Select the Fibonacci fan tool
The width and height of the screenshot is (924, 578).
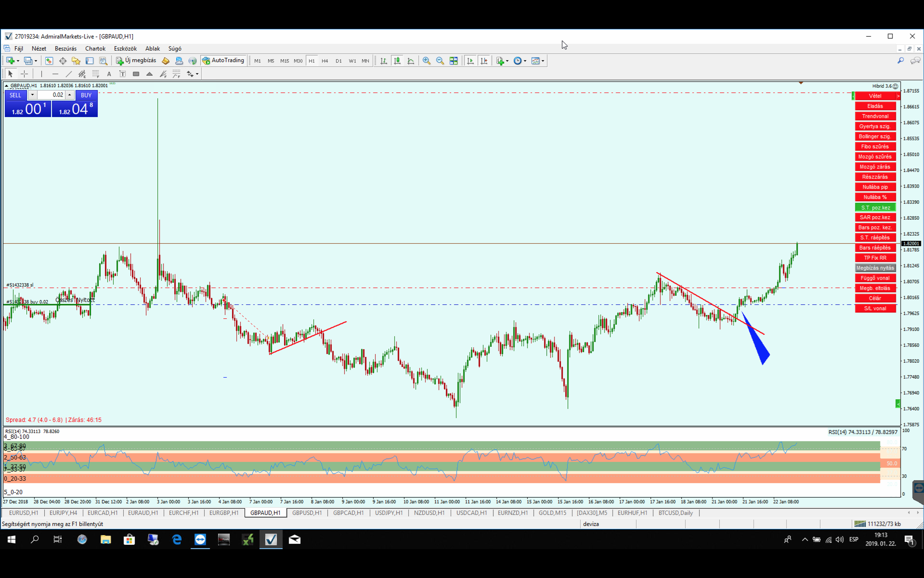tap(163, 74)
